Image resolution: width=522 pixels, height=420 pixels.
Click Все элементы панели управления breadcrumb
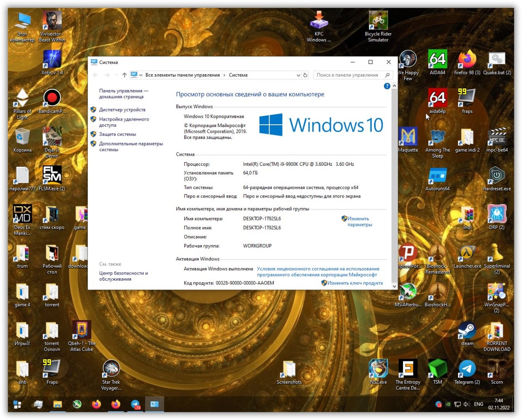pos(182,75)
